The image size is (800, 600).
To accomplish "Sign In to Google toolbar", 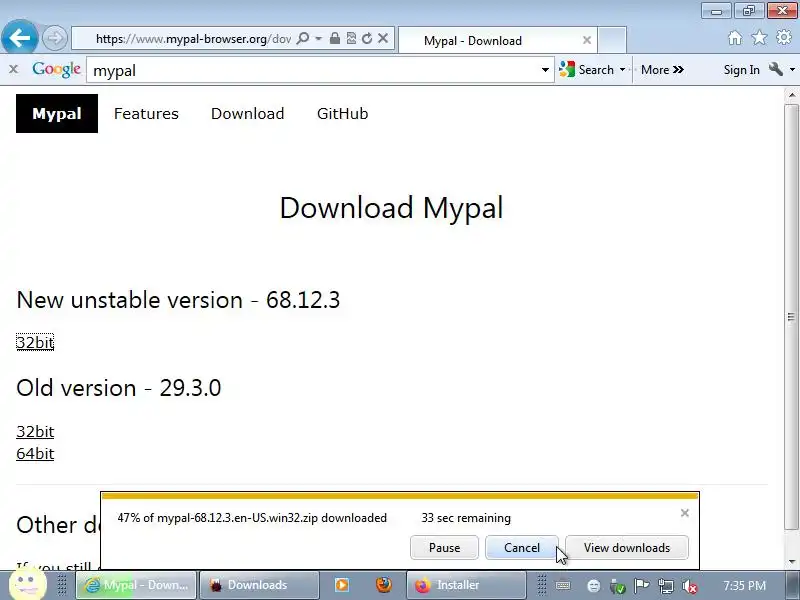I will [x=741, y=70].
